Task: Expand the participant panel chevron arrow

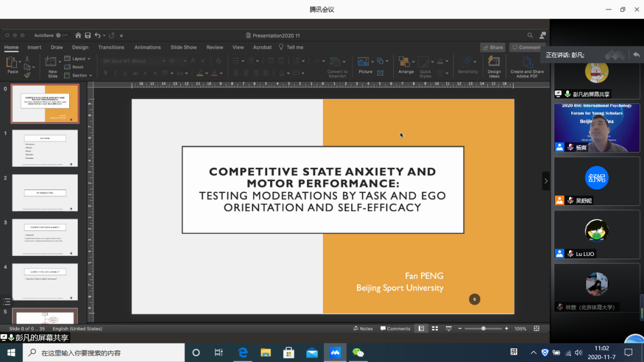Action: (x=546, y=181)
